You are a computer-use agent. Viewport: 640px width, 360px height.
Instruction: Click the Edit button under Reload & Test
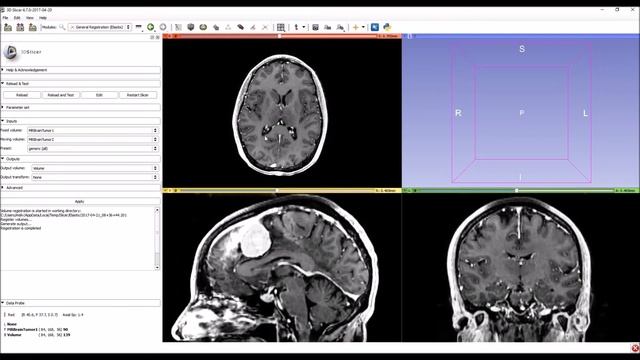(99, 95)
